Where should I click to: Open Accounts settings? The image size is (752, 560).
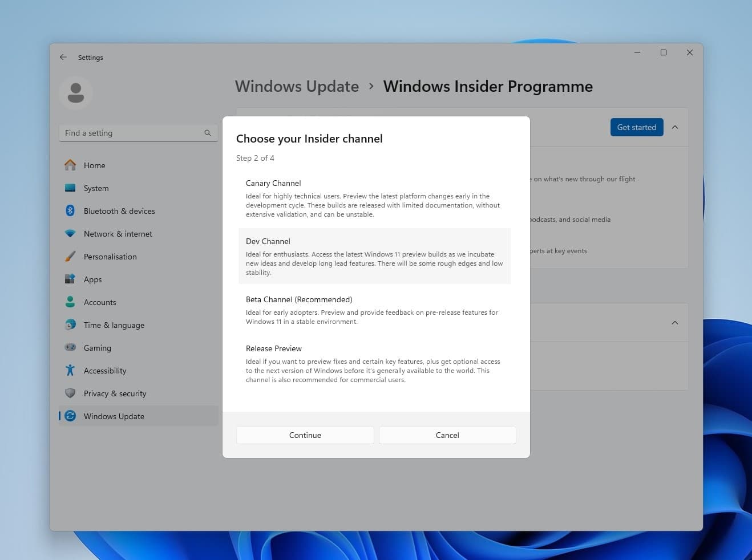click(x=139, y=302)
